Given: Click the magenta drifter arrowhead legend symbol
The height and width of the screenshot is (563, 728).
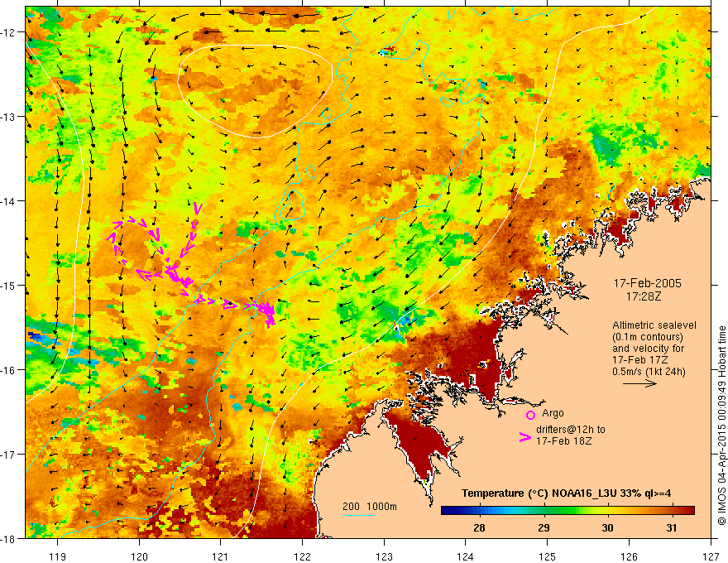Looking at the screenshot, I should click(x=525, y=437).
